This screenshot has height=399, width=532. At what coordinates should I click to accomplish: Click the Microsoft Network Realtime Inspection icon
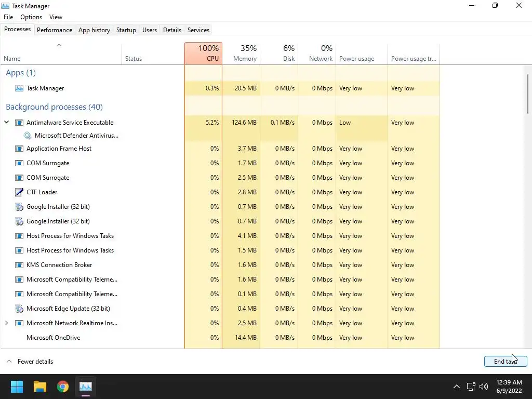[x=19, y=323]
